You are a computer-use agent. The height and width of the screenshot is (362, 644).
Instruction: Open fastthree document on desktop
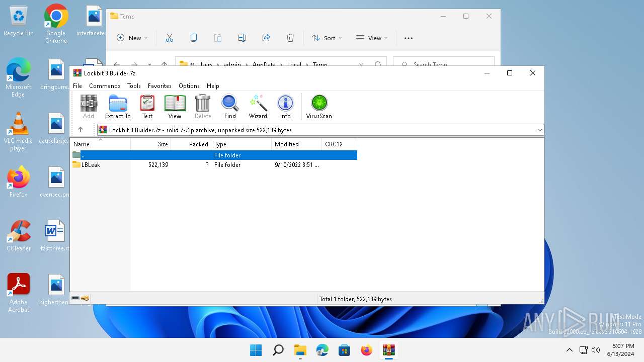[x=55, y=236]
